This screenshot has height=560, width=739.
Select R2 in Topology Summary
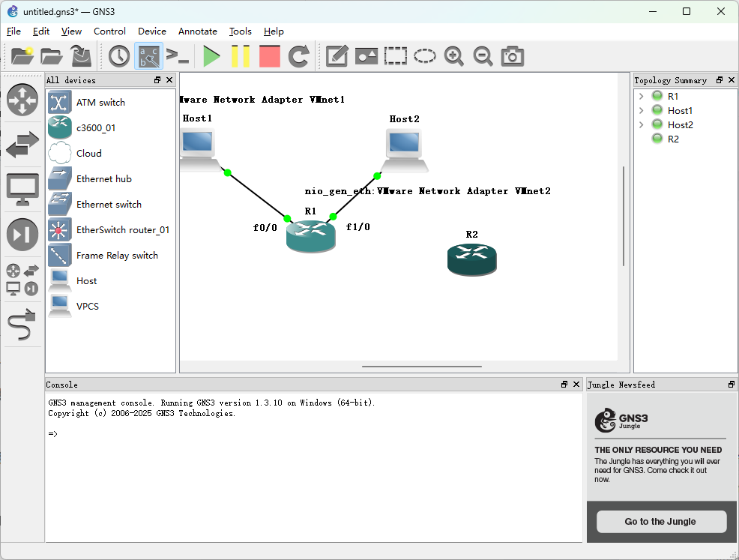coord(673,139)
